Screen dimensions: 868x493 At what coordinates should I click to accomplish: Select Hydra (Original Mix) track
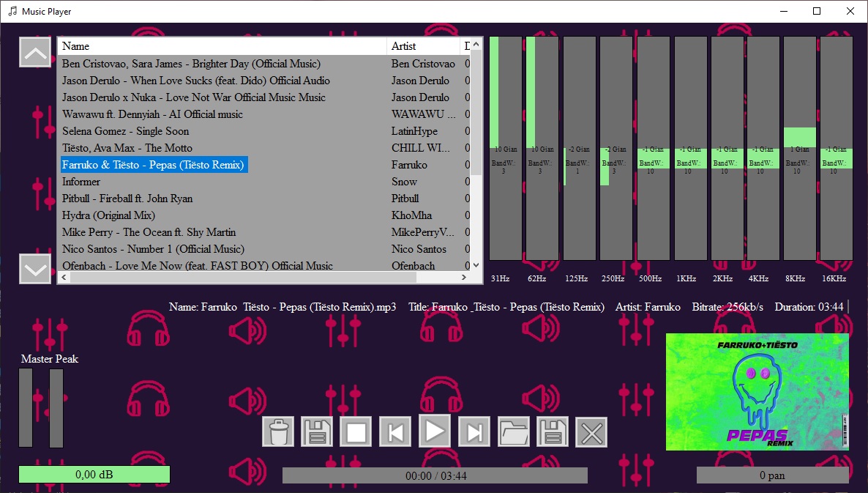[108, 215]
